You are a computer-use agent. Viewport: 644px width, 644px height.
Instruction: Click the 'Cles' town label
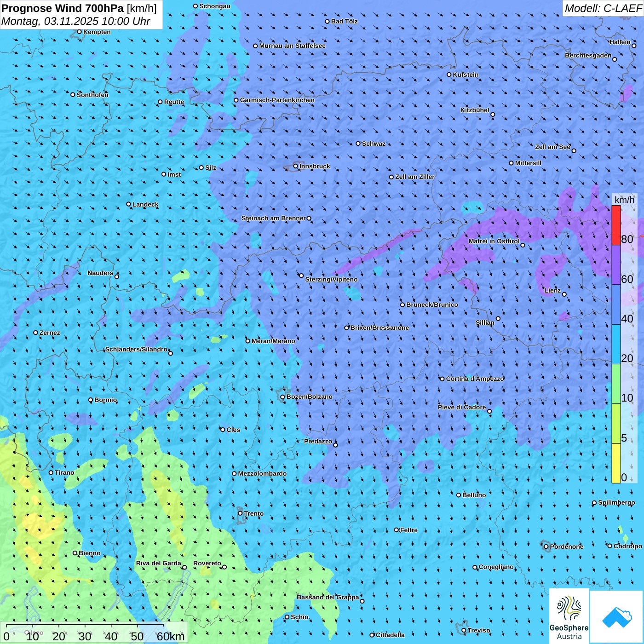click(233, 430)
